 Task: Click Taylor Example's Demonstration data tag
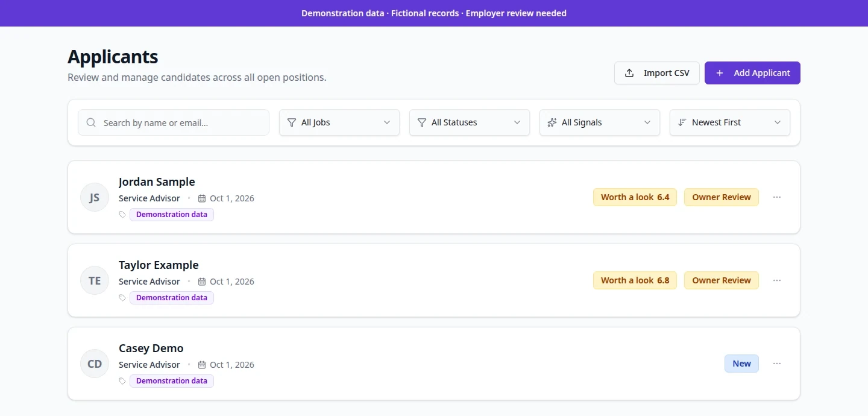[x=172, y=298]
